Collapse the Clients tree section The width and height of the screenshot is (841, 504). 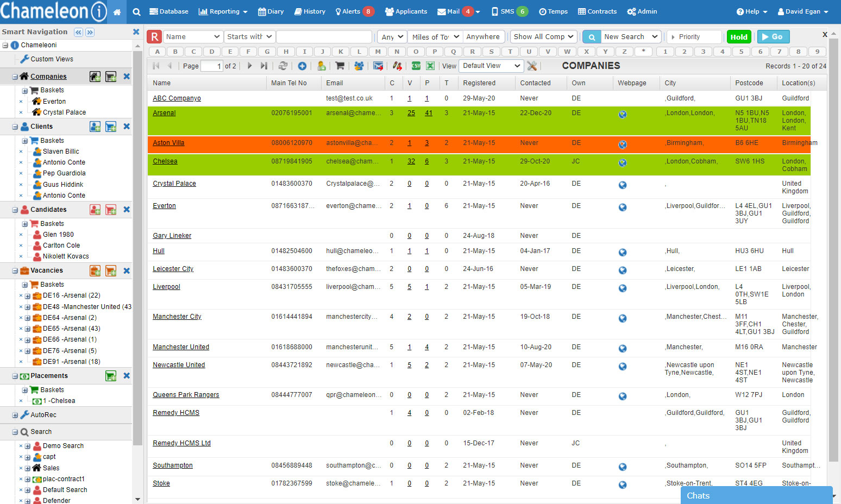15,127
